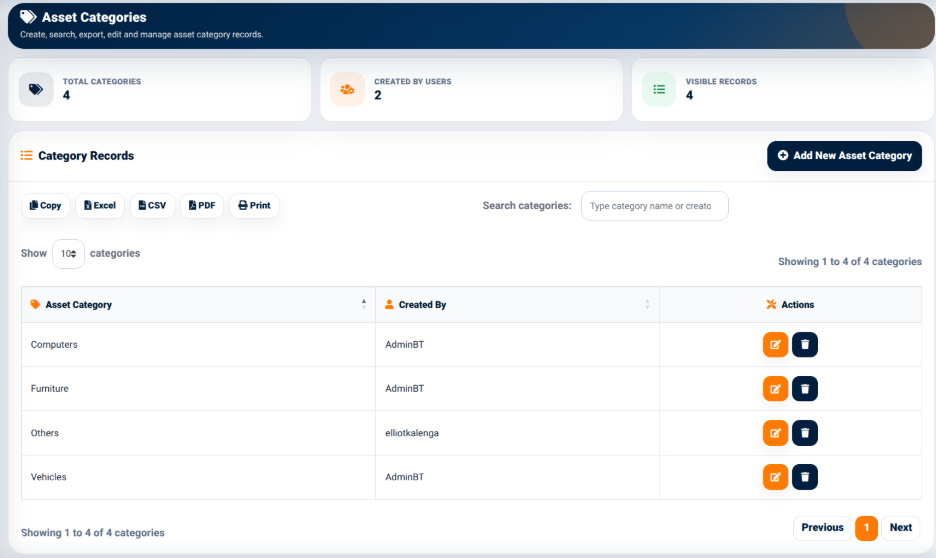Click the Total Categories count 4

pyautogui.click(x=66, y=95)
